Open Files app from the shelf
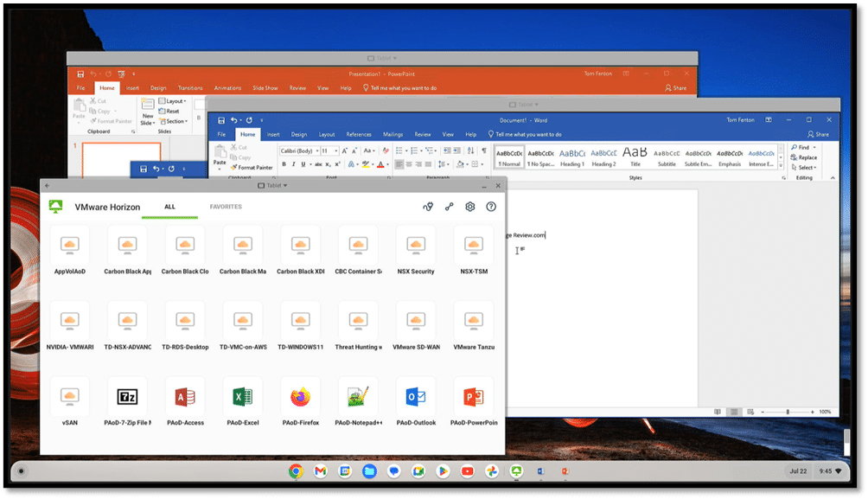Viewport: 868px width, 499px height. tap(369, 471)
